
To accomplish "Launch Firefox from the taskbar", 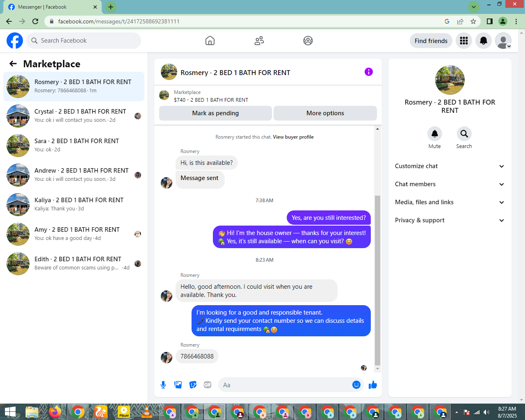I will [55, 412].
